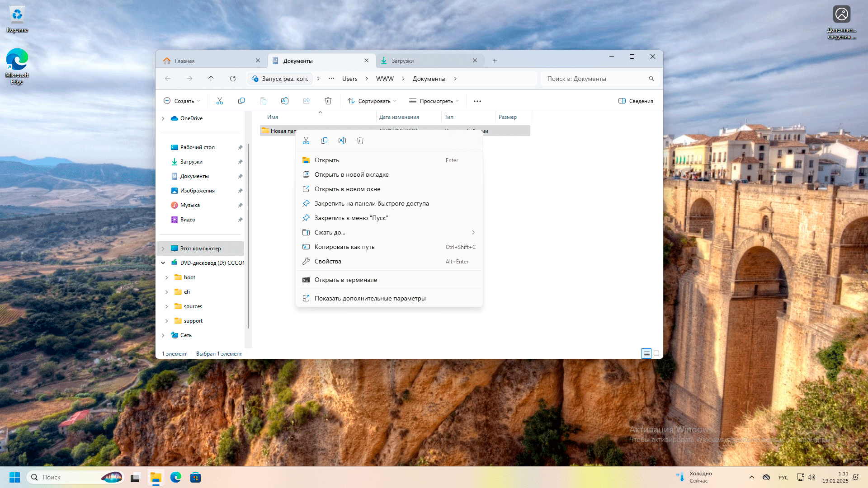Click the Details view toggle icon
Viewport: 868px width, 488px height.
click(646, 353)
